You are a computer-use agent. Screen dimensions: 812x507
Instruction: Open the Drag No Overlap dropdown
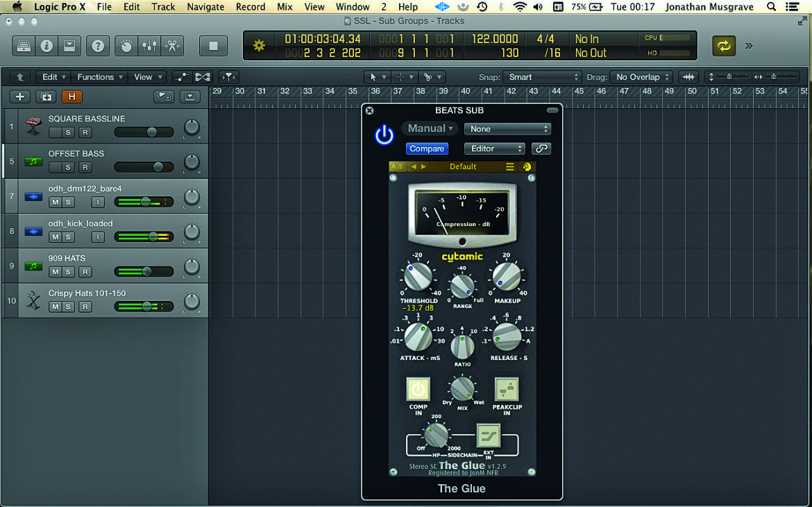pos(641,77)
